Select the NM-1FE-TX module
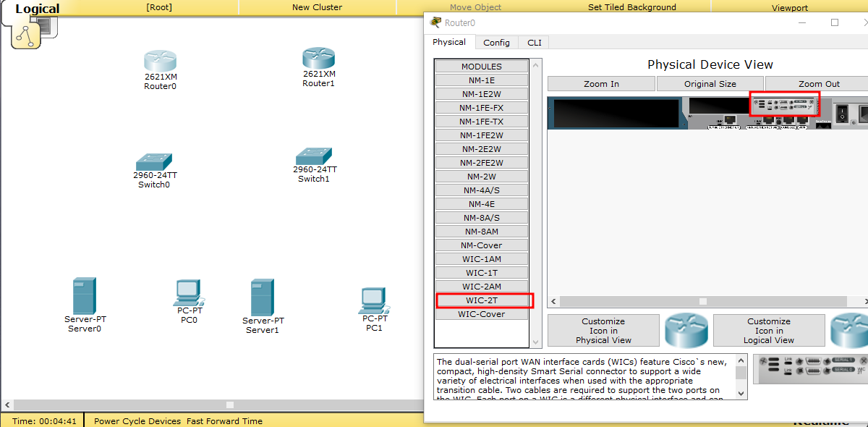 (482, 122)
